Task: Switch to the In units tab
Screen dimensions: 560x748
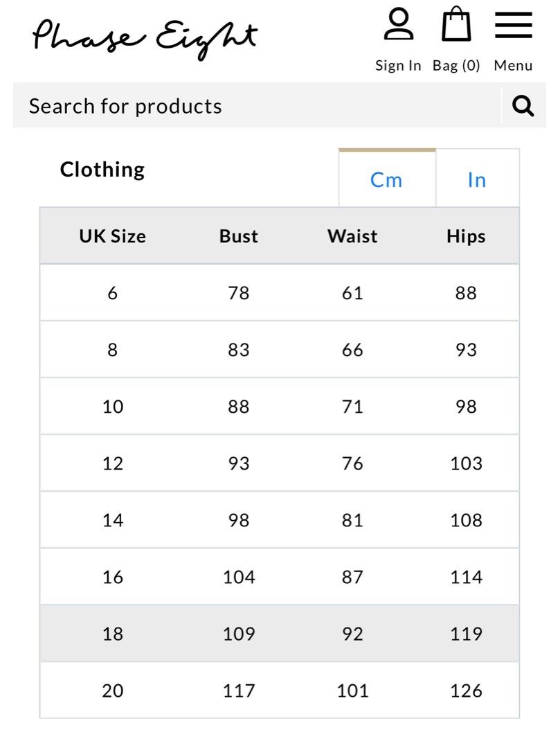Action: (477, 179)
